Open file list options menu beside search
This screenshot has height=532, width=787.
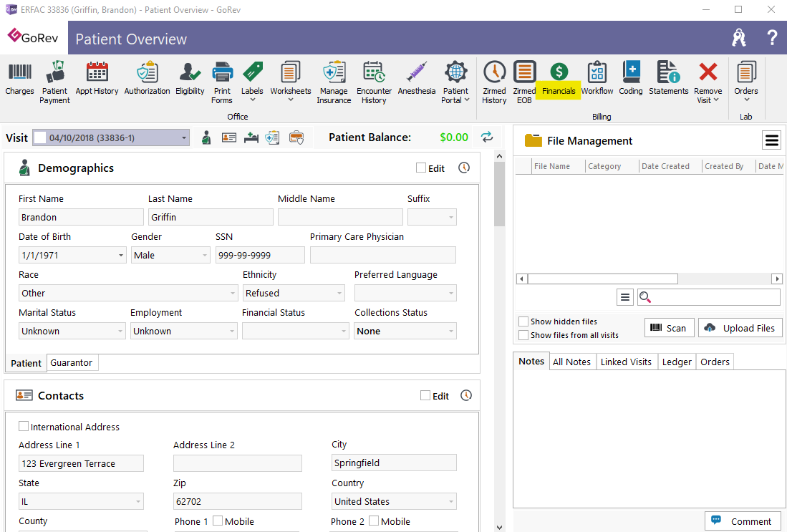point(625,298)
